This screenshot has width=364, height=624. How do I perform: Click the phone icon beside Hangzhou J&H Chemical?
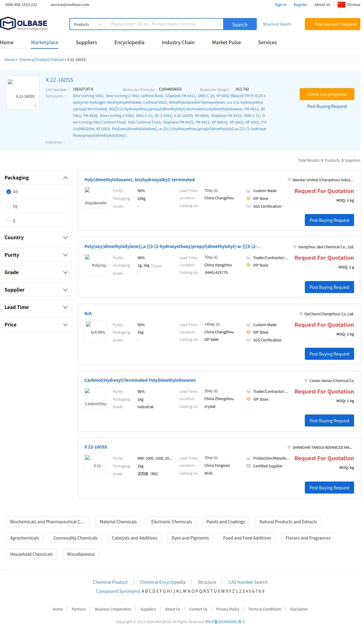pyautogui.click(x=295, y=247)
